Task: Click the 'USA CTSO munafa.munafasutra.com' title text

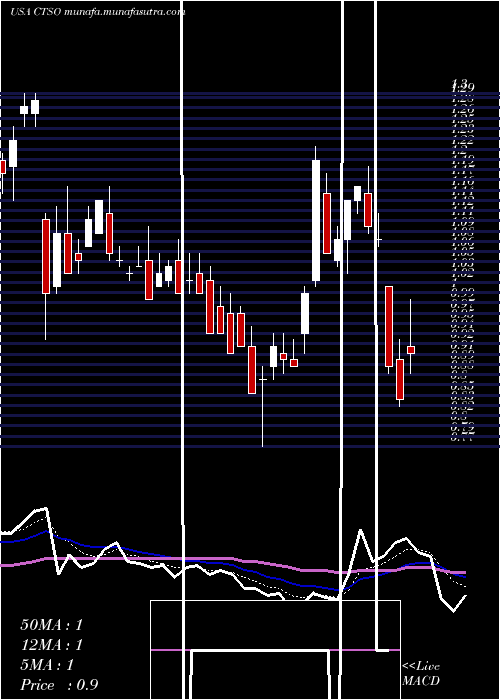Action: click(97, 12)
